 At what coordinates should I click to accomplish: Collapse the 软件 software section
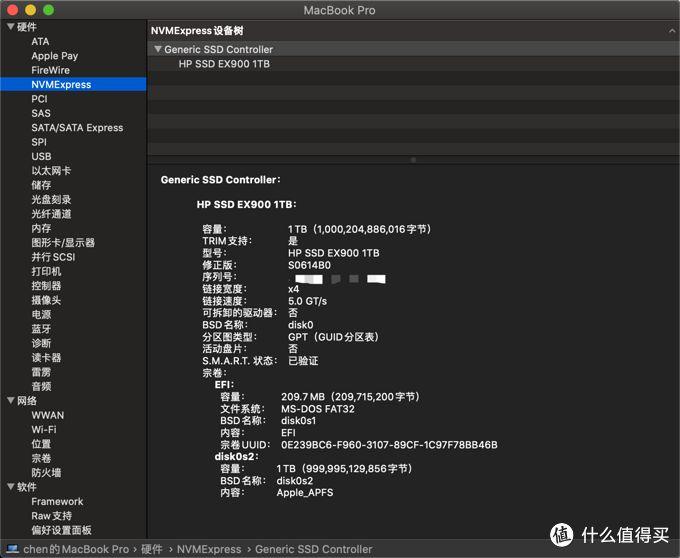tap(11, 486)
